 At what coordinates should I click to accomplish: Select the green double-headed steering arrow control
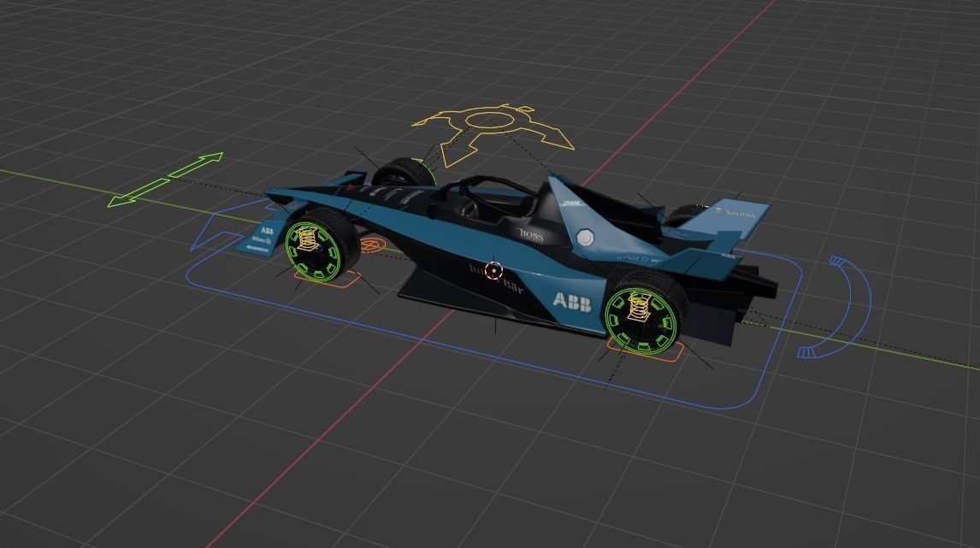(165, 180)
